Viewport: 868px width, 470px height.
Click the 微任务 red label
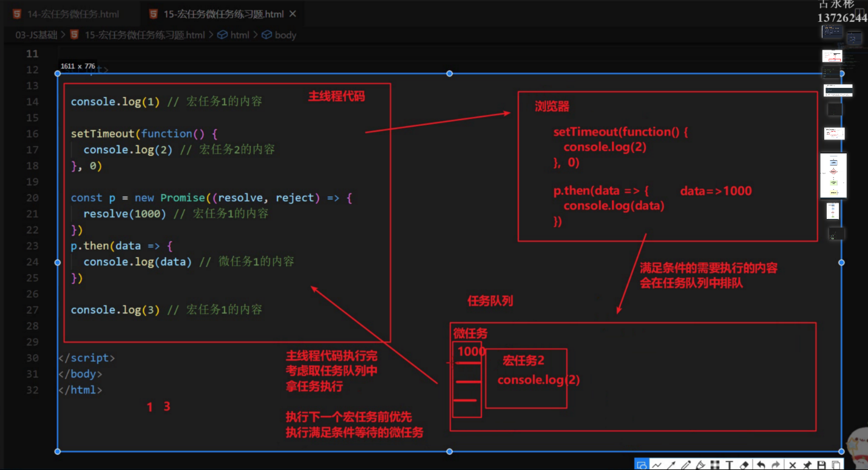[470, 334]
